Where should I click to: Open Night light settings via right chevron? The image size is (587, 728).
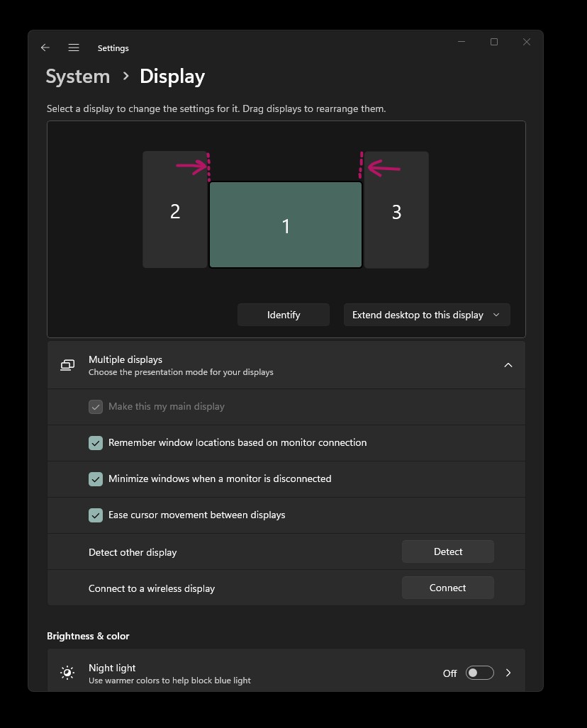(508, 673)
